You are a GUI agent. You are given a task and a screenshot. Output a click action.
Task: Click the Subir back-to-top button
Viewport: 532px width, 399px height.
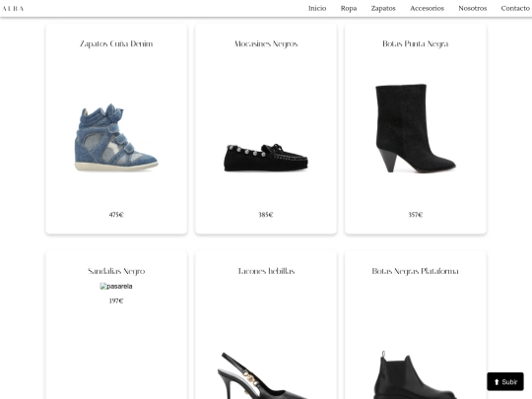point(505,381)
